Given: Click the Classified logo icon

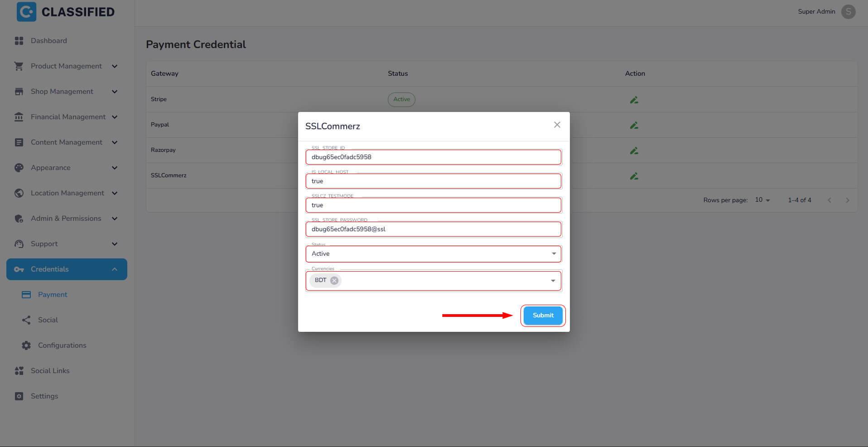Looking at the screenshot, I should [26, 12].
